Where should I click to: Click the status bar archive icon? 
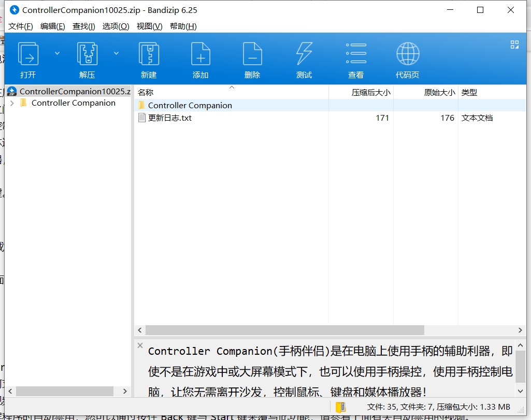[340, 407]
